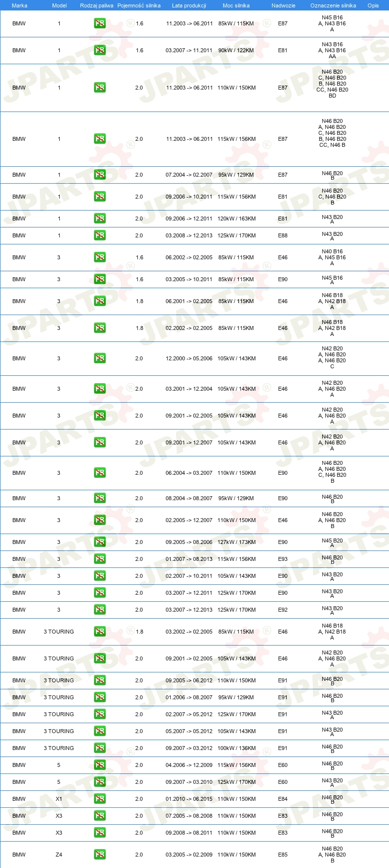Viewport: 389px width, 868px height.
Task: Click the fuel icon in the 127kW / 173KM row
Action: coord(99,542)
